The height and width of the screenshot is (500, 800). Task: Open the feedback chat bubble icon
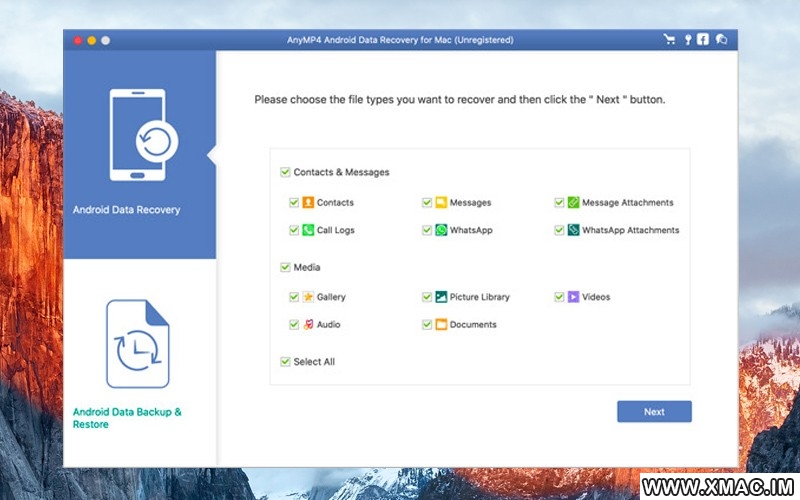721,39
